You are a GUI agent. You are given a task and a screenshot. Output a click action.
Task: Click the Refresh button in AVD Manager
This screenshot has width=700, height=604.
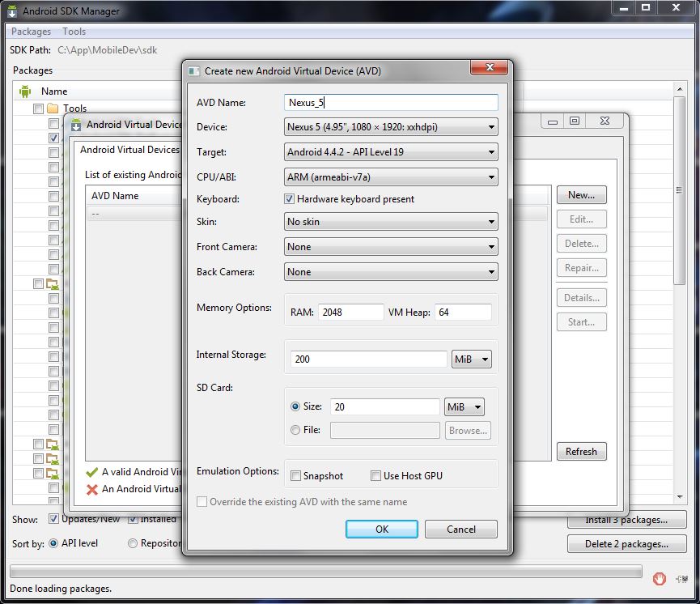581,452
